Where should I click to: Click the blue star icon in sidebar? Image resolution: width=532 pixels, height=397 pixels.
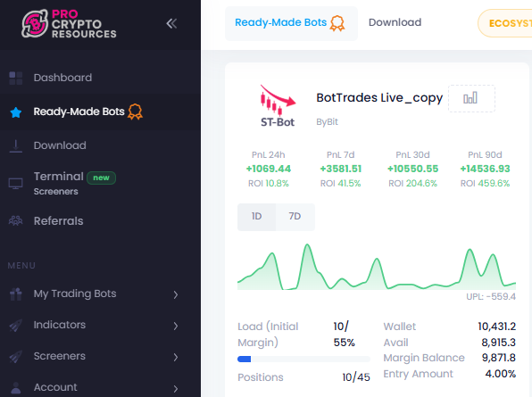click(x=16, y=112)
